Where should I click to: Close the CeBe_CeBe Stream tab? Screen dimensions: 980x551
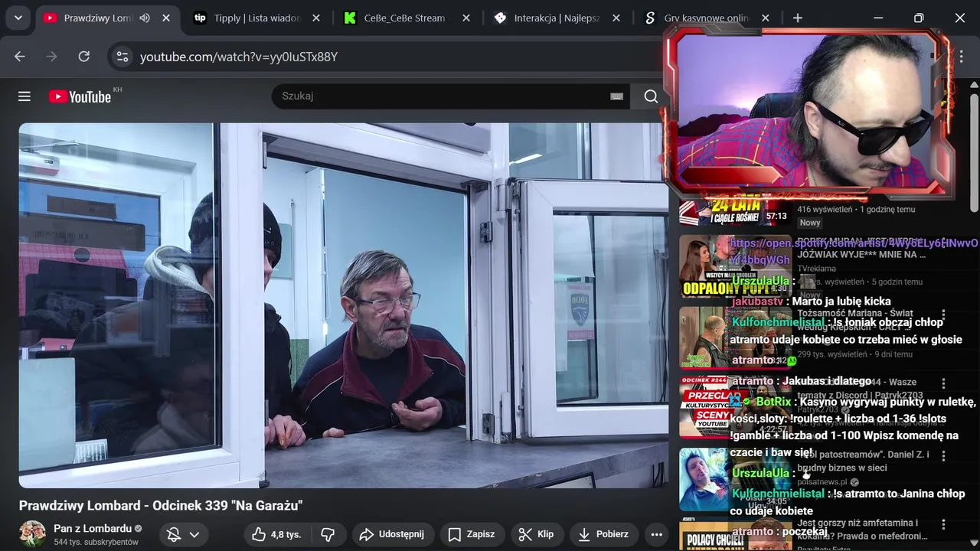point(466,18)
